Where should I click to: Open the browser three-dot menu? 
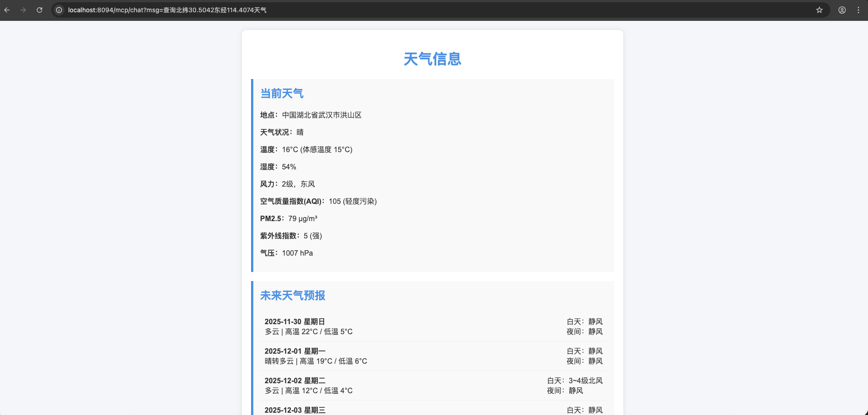858,10
